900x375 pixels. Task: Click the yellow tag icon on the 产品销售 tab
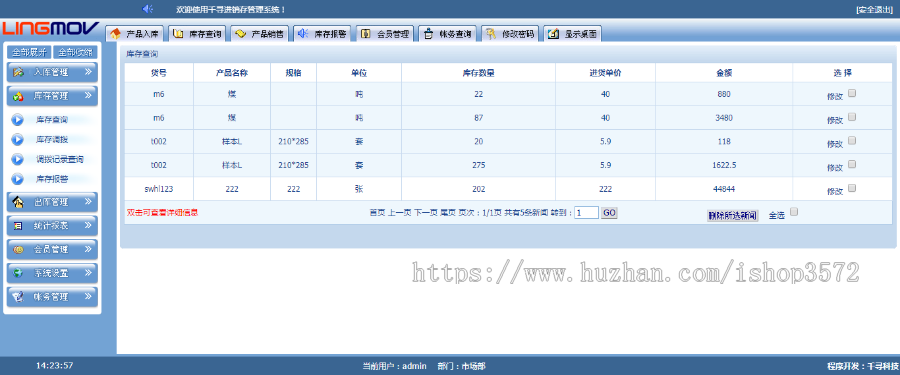240,34
